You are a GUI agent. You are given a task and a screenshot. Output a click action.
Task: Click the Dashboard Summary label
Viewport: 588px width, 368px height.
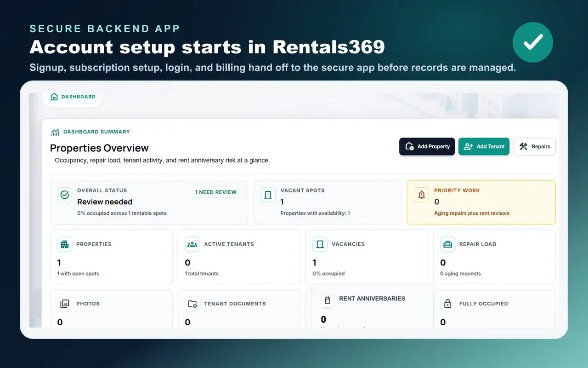[96, 132]
